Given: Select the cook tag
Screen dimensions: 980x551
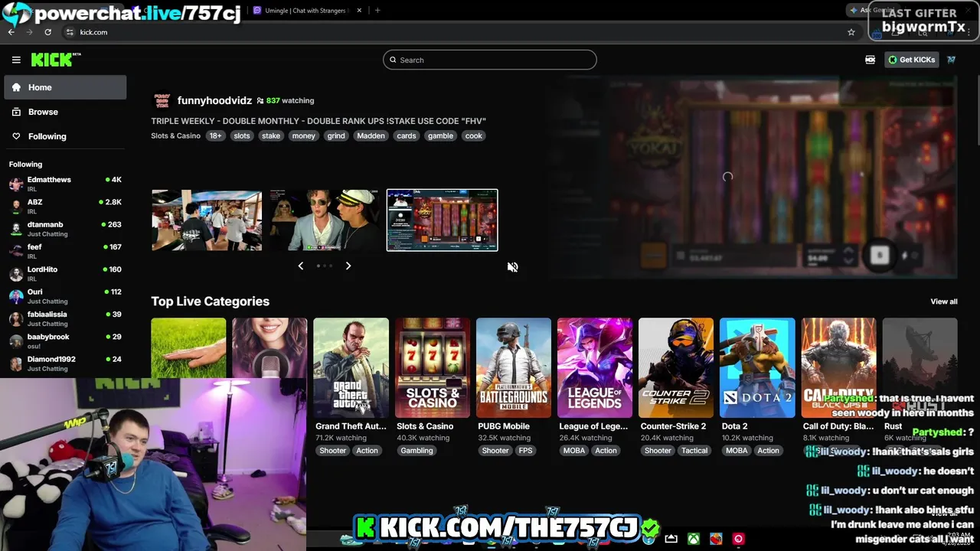Looking at the screenshot, I should [x=474, y=135].
